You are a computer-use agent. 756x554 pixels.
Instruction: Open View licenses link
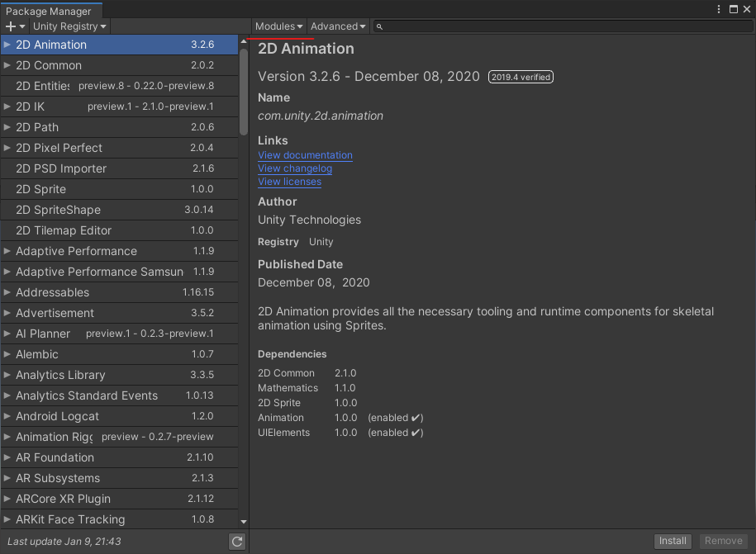(290, 182)
